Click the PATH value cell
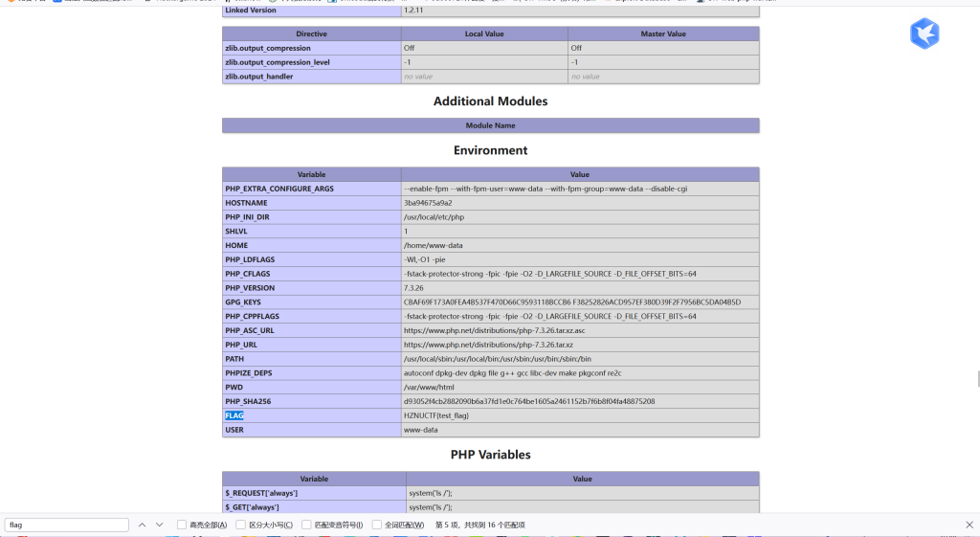 [580, 359]
